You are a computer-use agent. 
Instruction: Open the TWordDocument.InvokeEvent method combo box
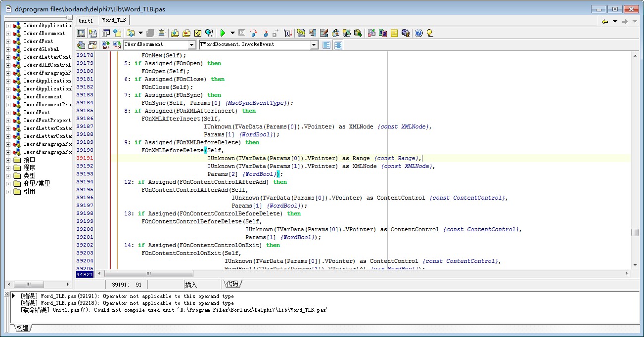[x=314, y=45]
